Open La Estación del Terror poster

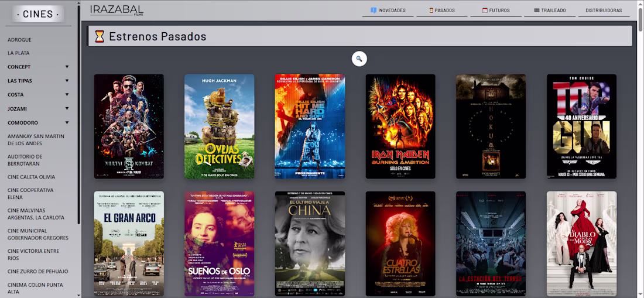491,244
